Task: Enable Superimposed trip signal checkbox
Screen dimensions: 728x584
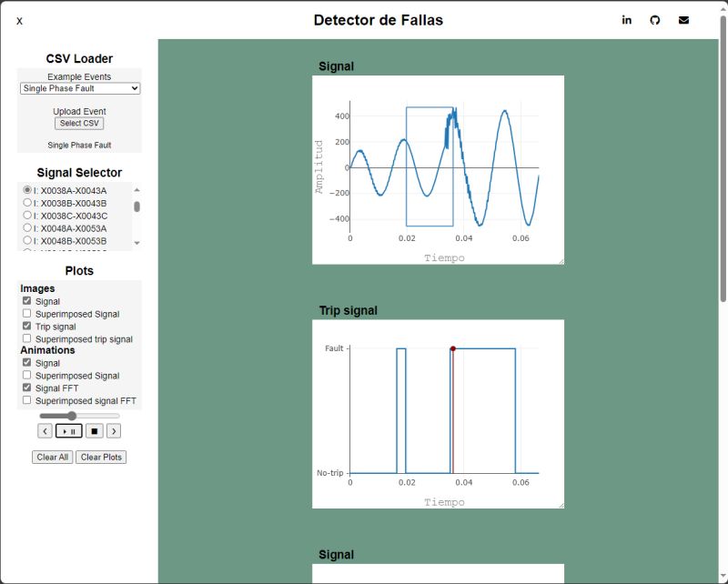Action: pyautogui.click(x=27, y=338)
